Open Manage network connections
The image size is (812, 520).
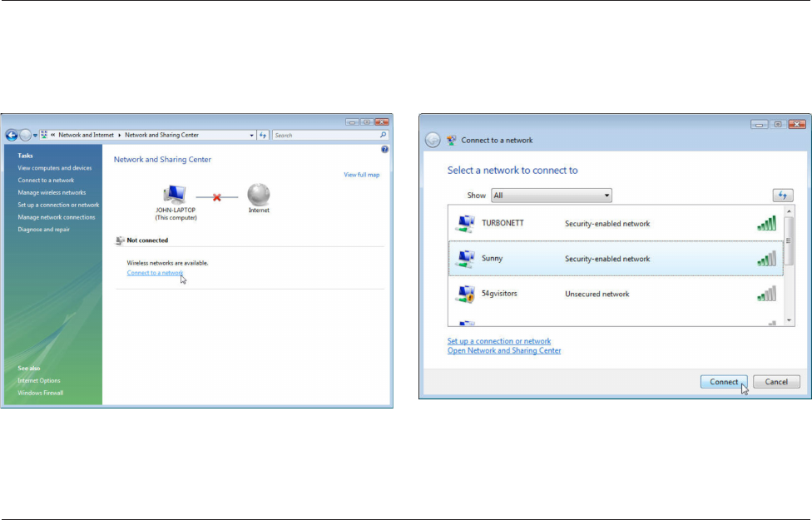click(57, 217)
